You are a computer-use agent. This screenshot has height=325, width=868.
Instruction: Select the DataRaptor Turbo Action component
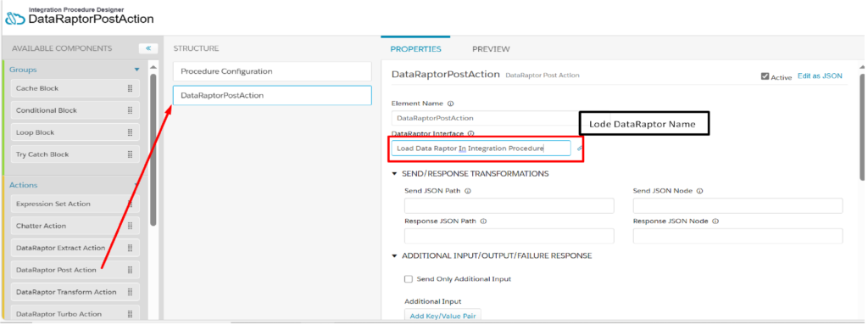point(75,314)
